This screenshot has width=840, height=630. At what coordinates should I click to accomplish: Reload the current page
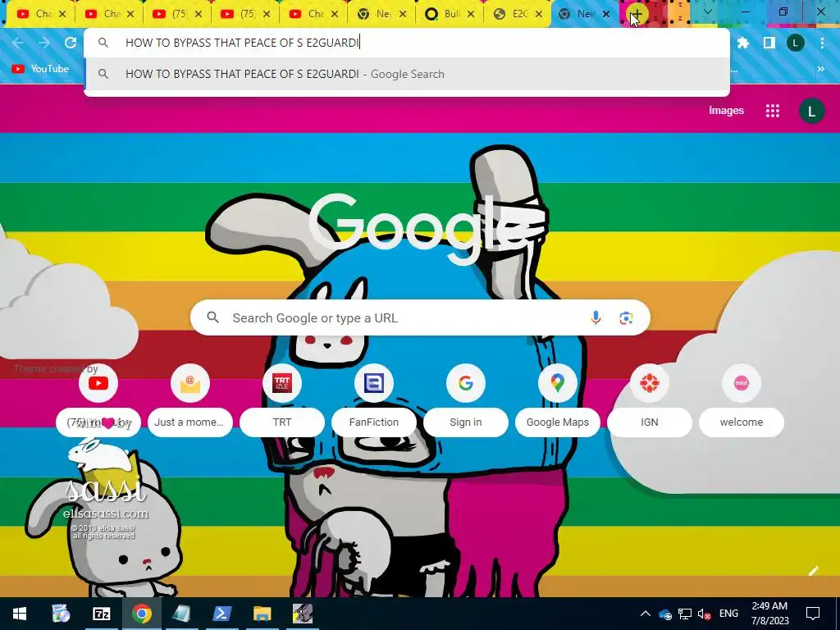tap(71, 43)
